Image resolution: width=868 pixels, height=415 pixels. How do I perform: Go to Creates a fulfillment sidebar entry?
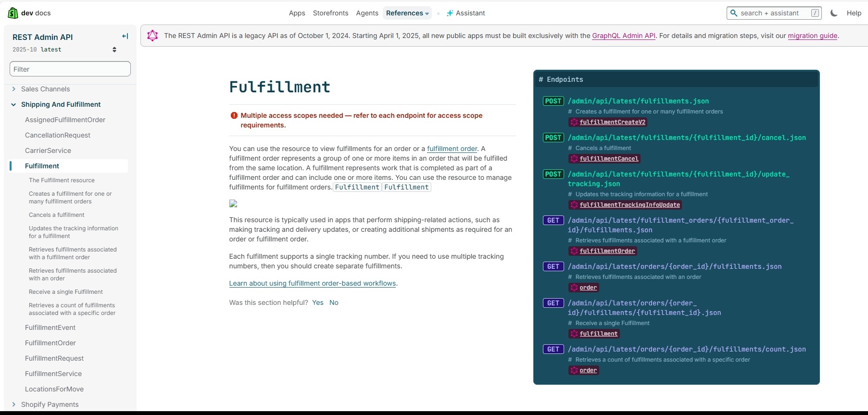pos(70,198)
